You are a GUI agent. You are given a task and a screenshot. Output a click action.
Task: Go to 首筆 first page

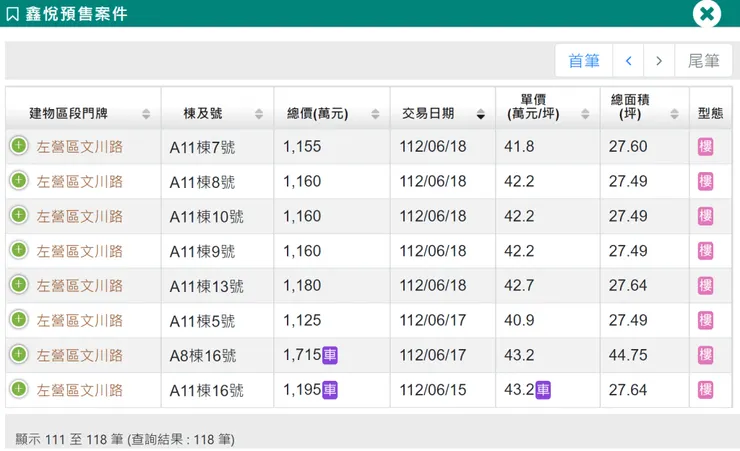click(584, 61)
